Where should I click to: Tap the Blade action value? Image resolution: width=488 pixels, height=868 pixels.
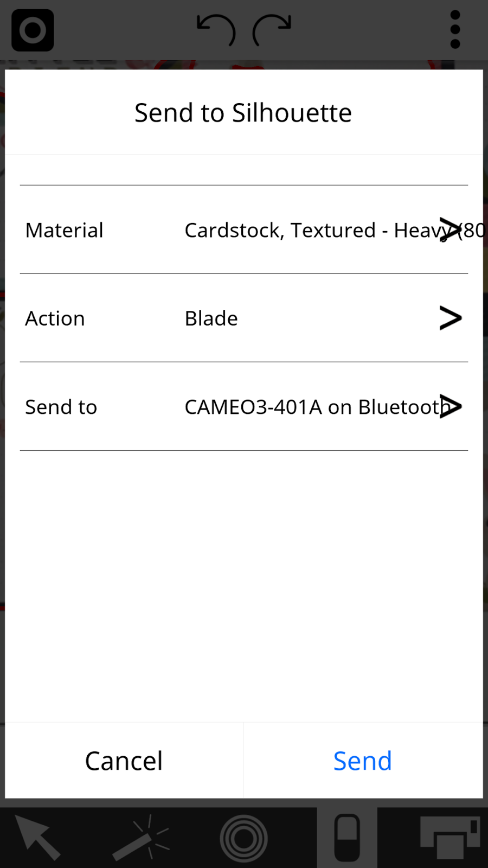pyautogui.click(x=211, y=318)
